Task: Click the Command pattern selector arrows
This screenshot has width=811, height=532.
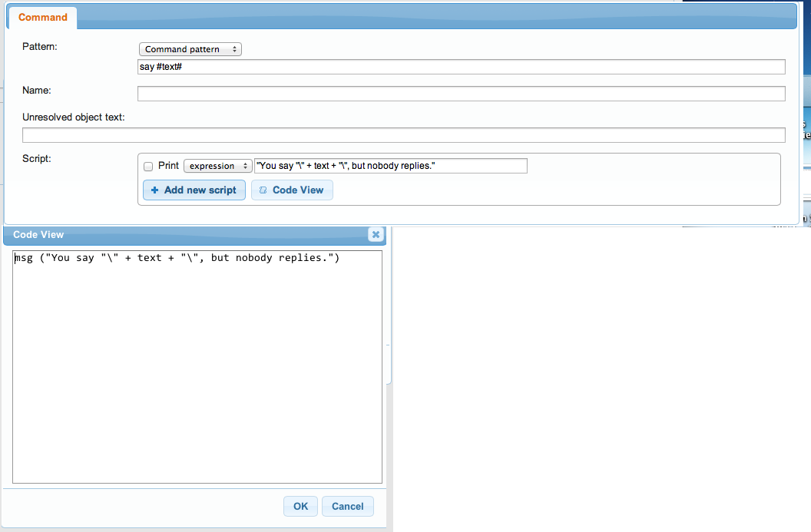Action: point(236,48)
